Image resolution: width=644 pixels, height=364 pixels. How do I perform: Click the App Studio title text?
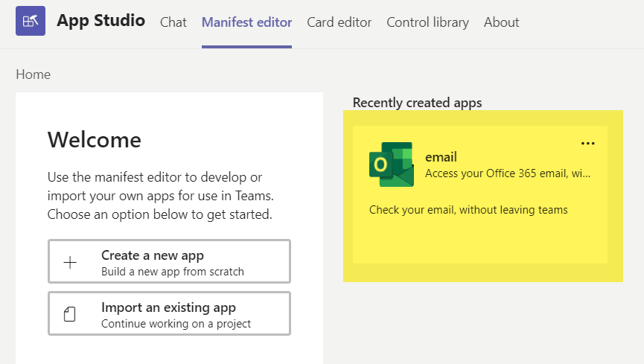coord(101,21)
